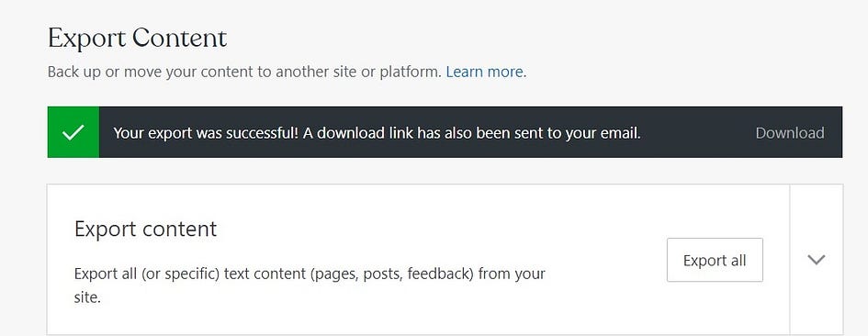Expand the Export content options chevron
The width and height of the screenshot is (868, 336).
click(x=816, y=259)
